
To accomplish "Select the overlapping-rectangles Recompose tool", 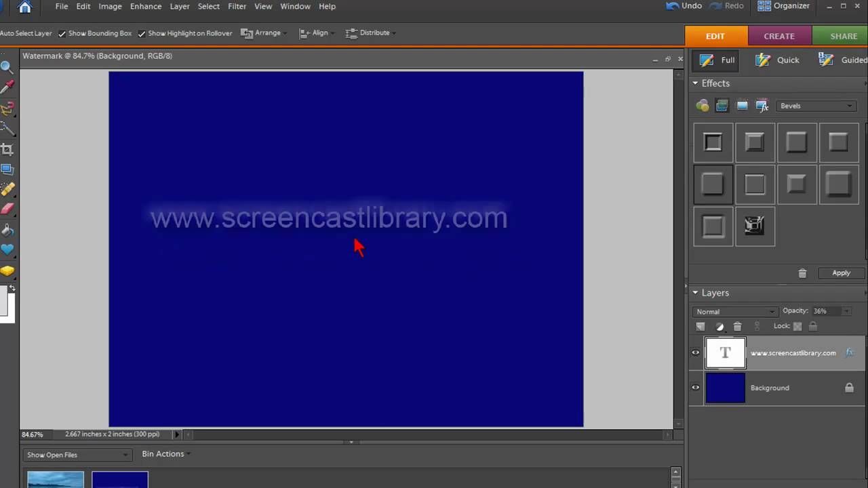I will 7,169.
